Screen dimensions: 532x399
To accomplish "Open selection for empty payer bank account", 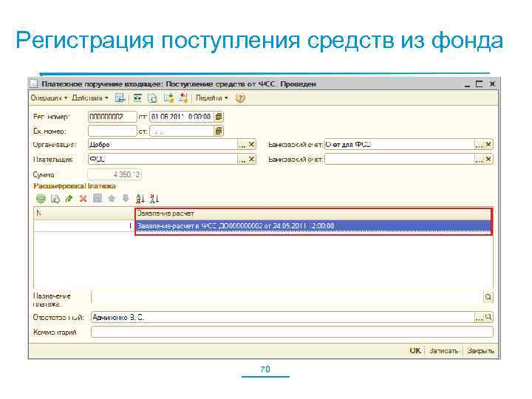I will pos(479,160).
